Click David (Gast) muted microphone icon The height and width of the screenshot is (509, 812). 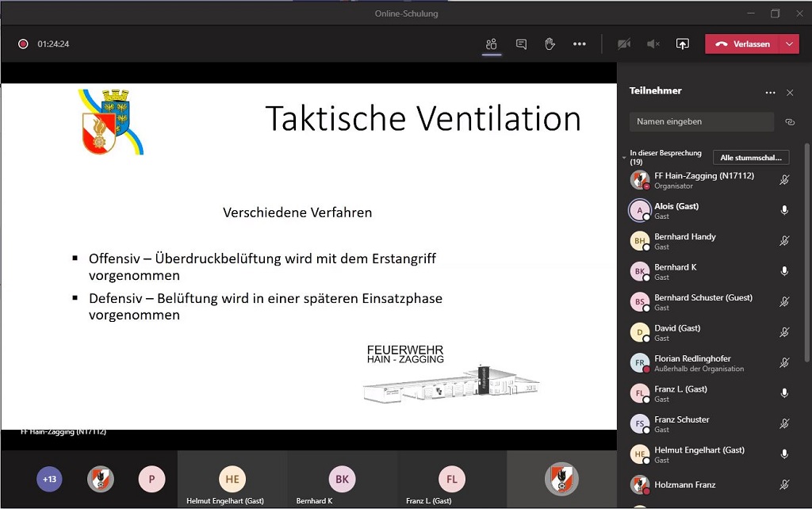click(x=784, y=332)
